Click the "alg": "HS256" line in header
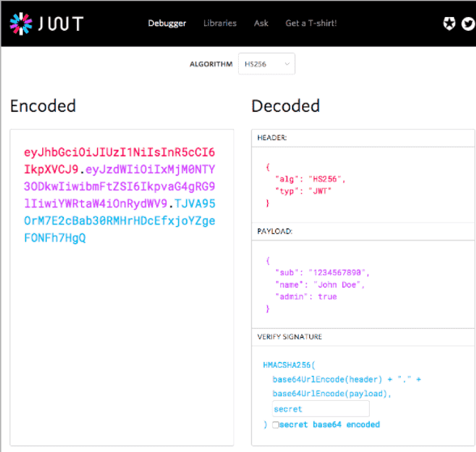This screenshot has width=476, height=452. (x=310, y=179)
